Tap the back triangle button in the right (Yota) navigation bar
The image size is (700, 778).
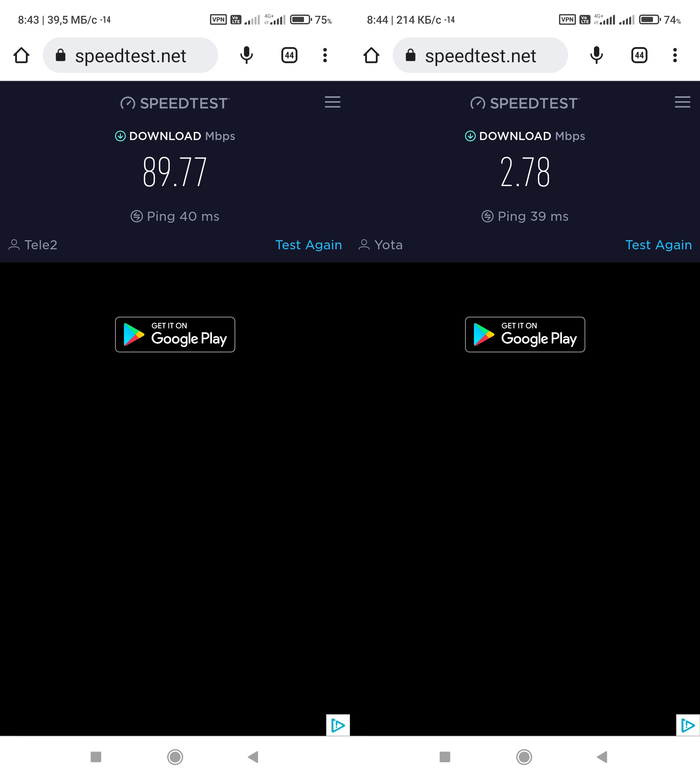[x=602, y=757]
